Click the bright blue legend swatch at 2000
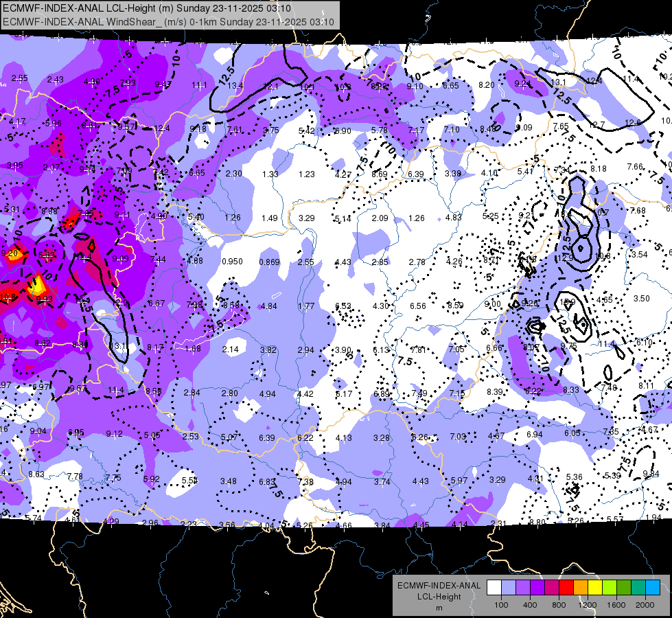The width and height of the screenshot is (672, 618). [x=653, y=588]
